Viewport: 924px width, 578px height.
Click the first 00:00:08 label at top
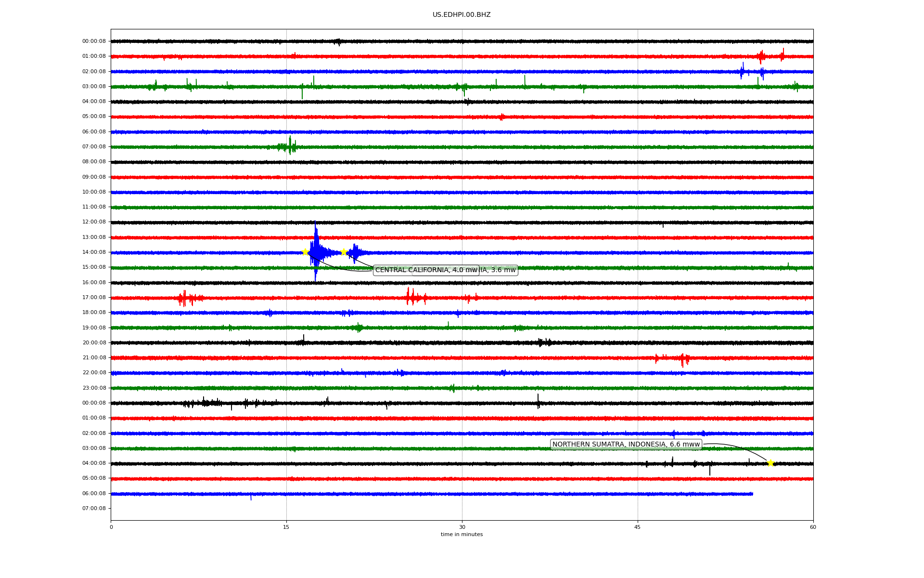point(94,41)
